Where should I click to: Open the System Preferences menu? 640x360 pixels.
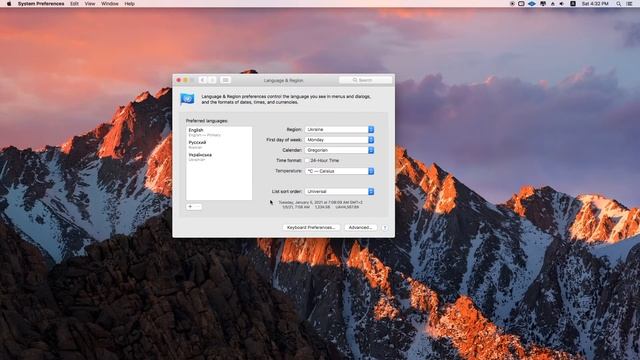coord(41,4)
